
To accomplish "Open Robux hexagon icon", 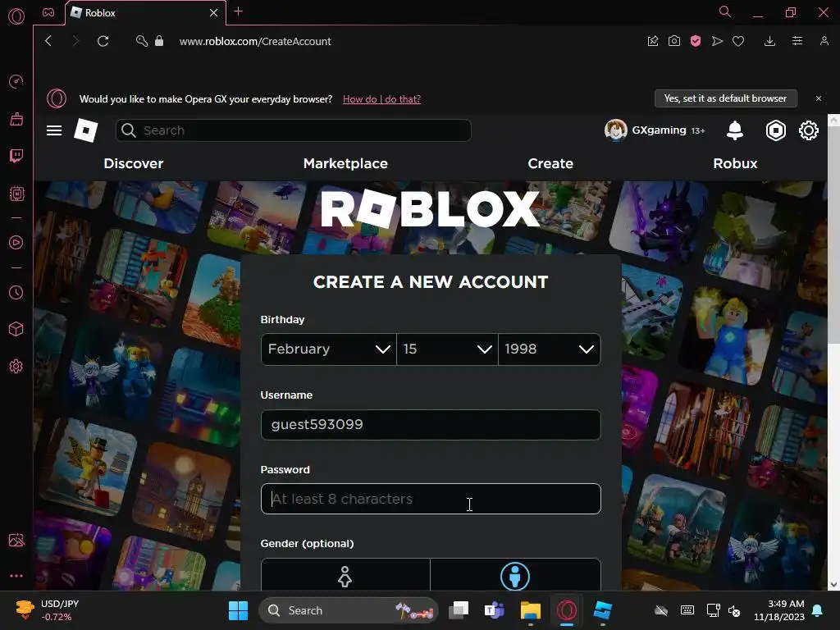I will 775,130.
